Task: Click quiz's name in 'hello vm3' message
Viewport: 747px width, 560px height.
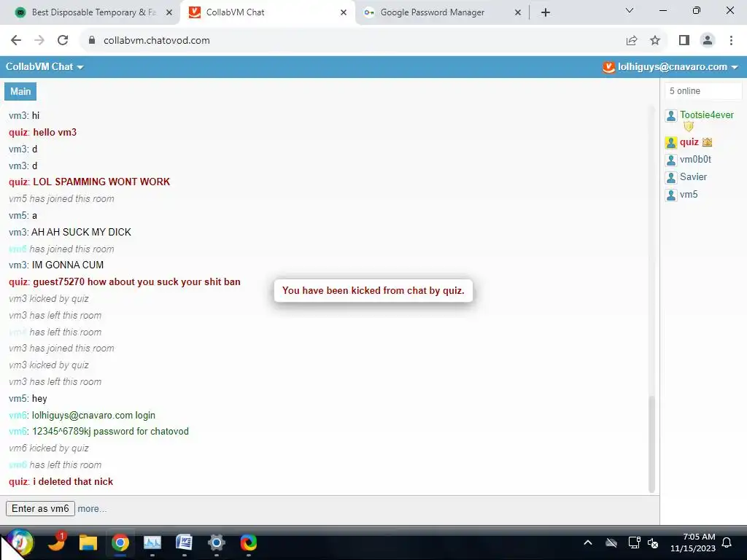Action: coord(18,133)
